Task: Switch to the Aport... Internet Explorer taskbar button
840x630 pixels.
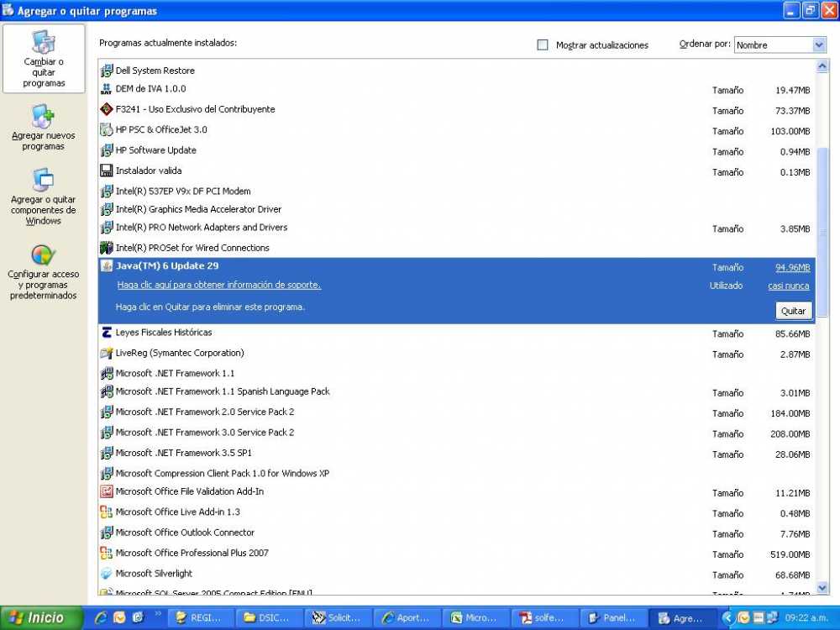Action: (407, 617)
